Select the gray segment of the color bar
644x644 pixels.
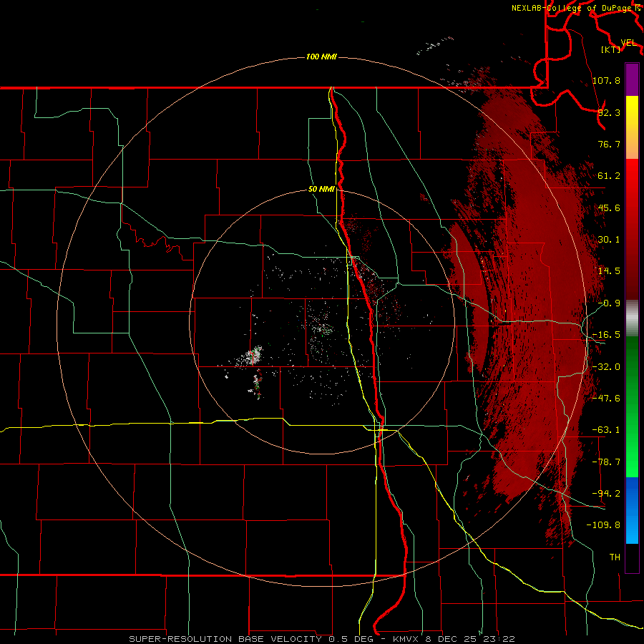pos(632,318)
